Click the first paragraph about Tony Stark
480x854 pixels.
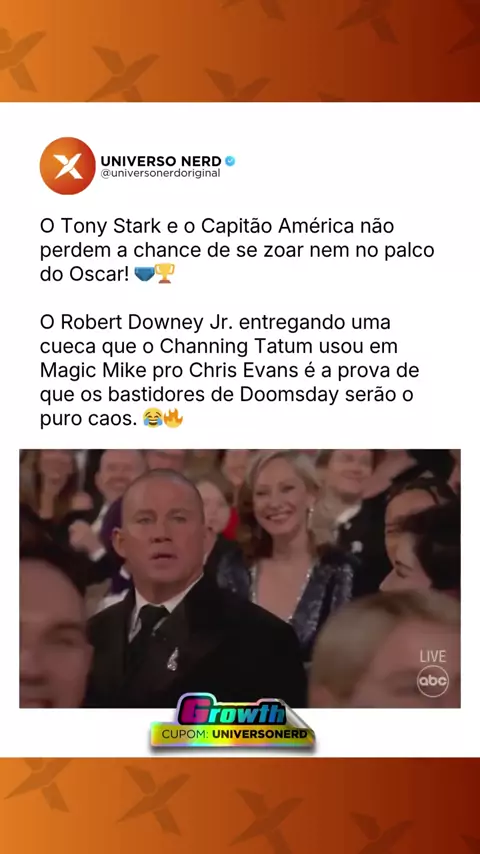pyautogui.click(x=237, y=249)
